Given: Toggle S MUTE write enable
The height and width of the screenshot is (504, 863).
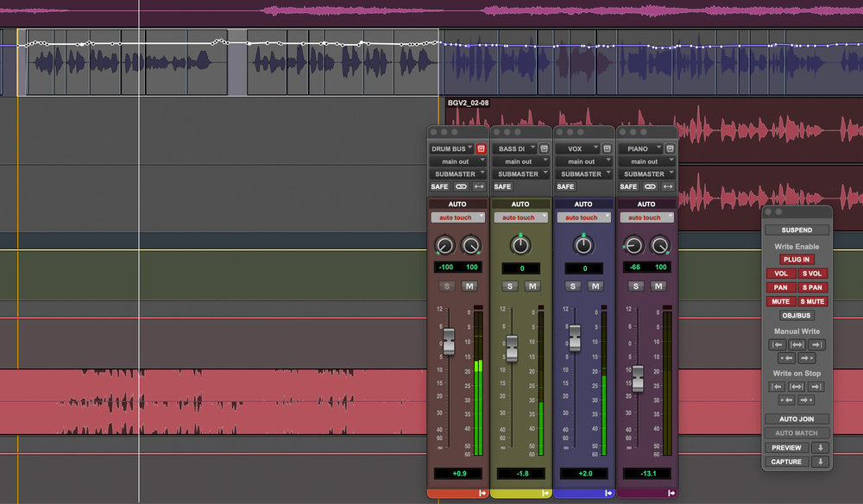Looking at the screenshot, I should [x=812, y=301].
